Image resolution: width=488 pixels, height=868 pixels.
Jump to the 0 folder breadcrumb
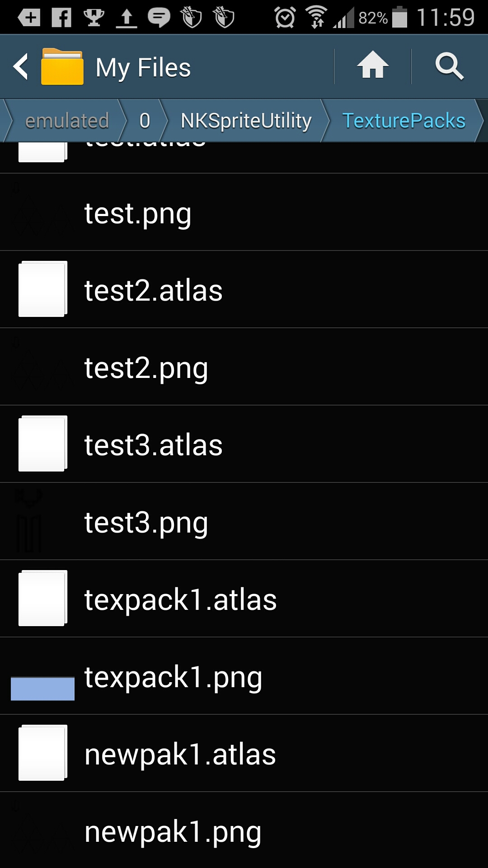(x=145, y=121)
